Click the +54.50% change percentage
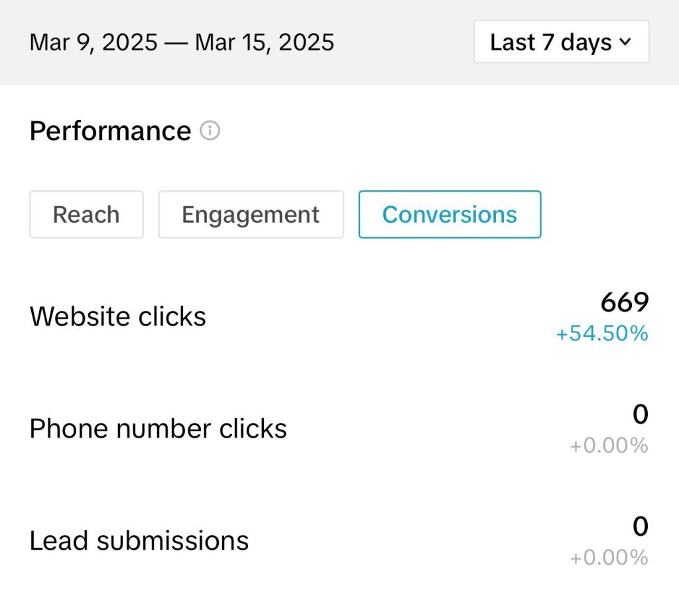679x616 pixels. [x=601, y=334]
